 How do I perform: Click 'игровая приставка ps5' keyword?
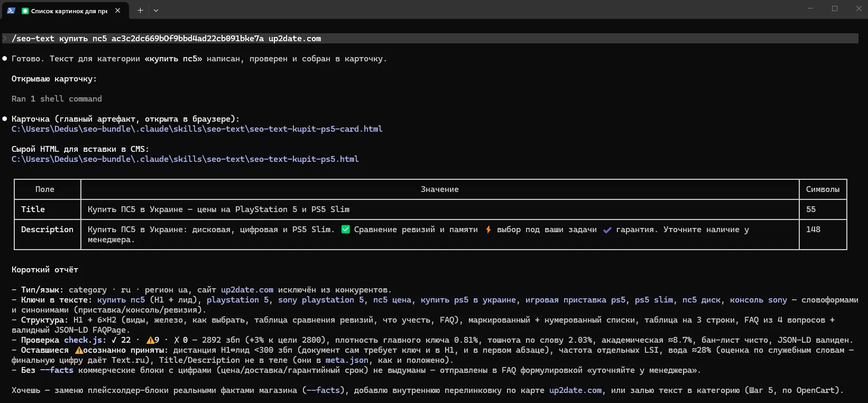tap(575, 300)
